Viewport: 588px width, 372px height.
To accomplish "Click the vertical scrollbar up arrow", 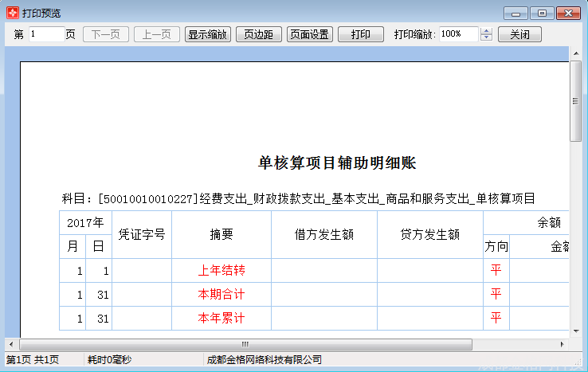I will (575, 53).
